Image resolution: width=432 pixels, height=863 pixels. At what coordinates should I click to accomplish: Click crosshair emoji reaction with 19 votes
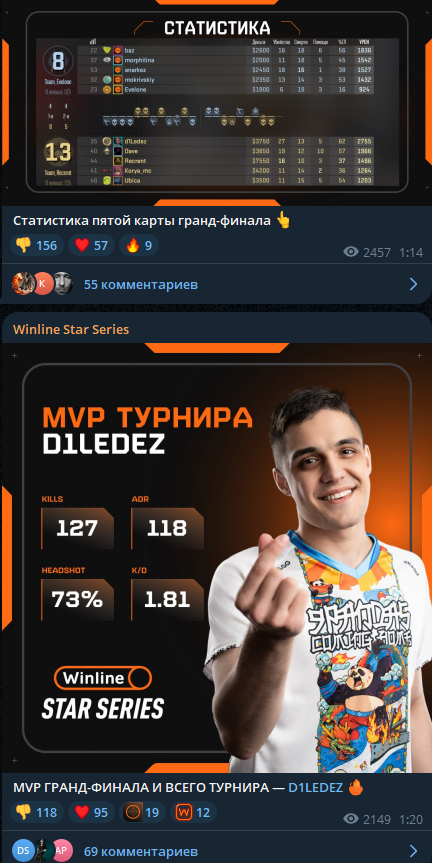tap(142, 812)
